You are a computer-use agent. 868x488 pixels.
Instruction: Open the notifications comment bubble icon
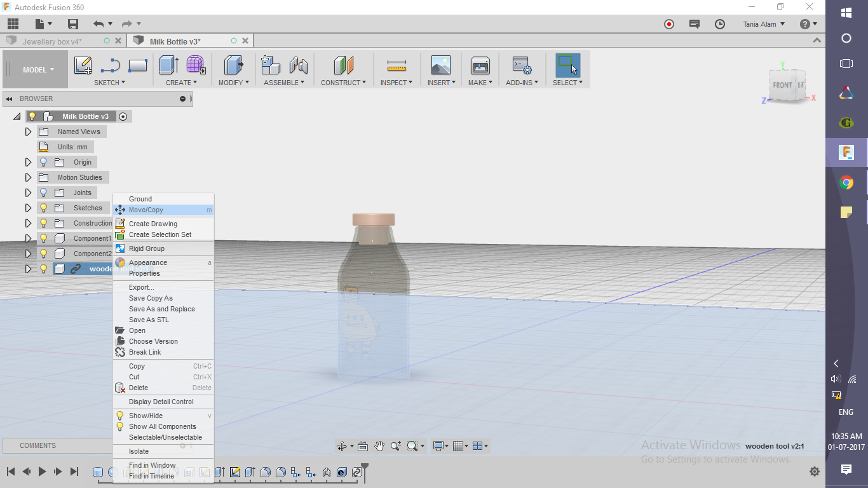point(695,24)
